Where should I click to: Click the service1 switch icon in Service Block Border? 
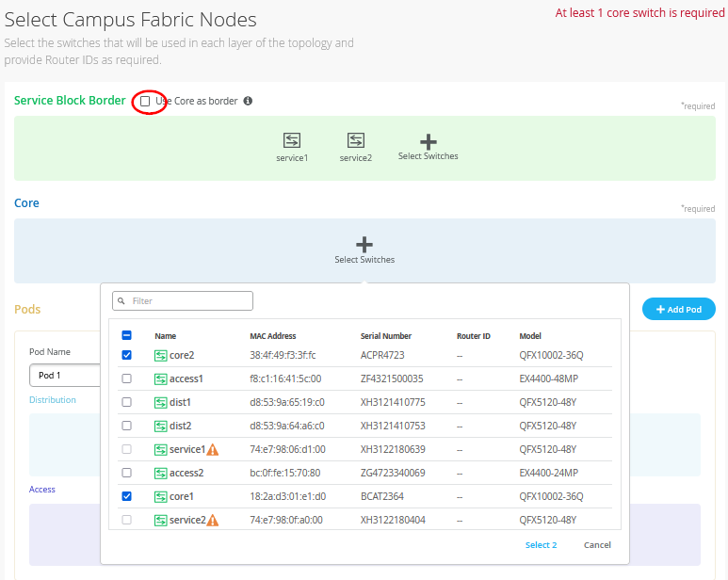(292, 140)
